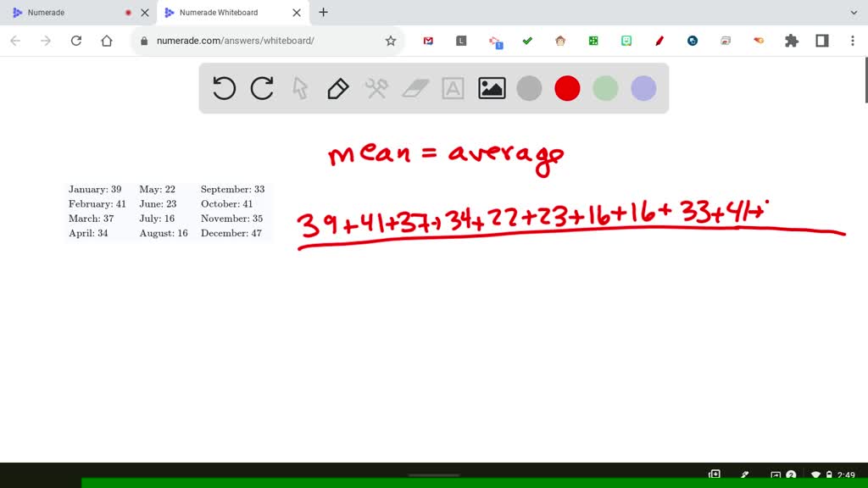This screenshot has height=488, width=868.
Task: Select the pen highlighter tool
Action: point(337,88)
